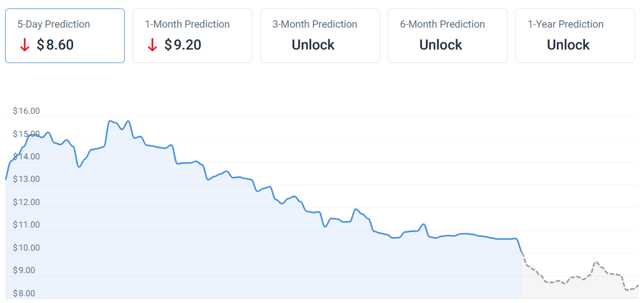Click the $12.00 y-axis label
This screenshot has width=644, height=303.
[x=26, y=202]
